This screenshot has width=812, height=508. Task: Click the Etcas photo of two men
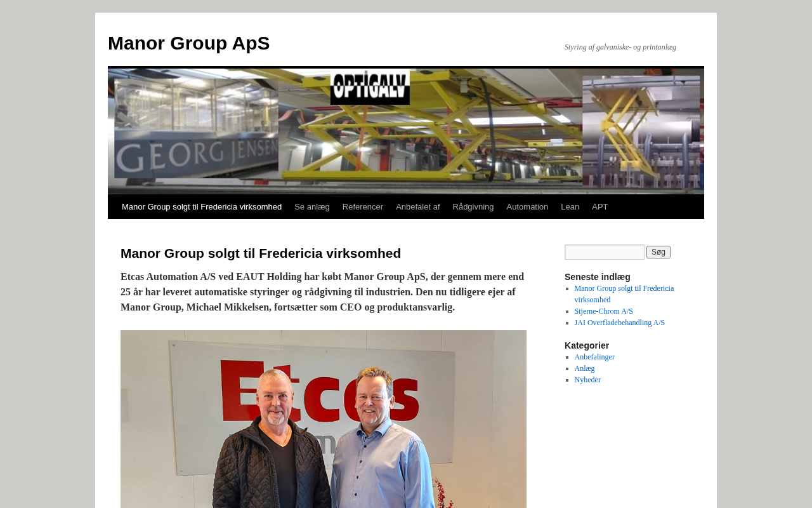coord(324,419)
